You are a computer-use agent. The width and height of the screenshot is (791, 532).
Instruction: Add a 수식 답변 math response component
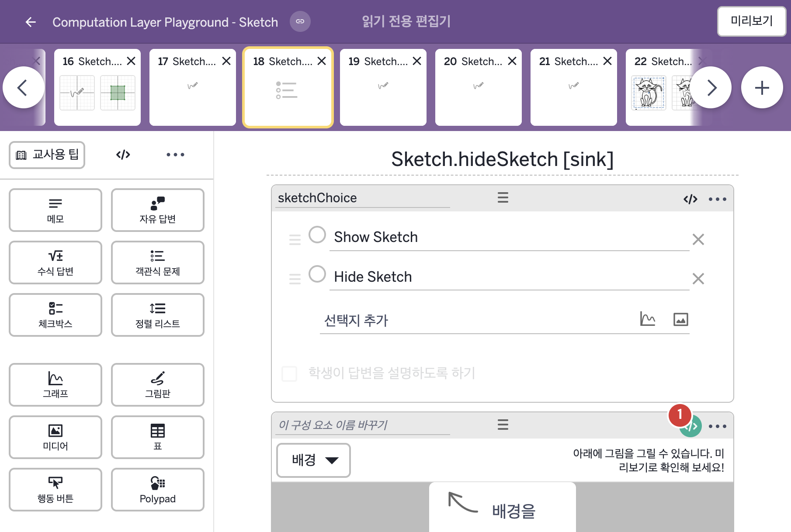tap(56, 263)
